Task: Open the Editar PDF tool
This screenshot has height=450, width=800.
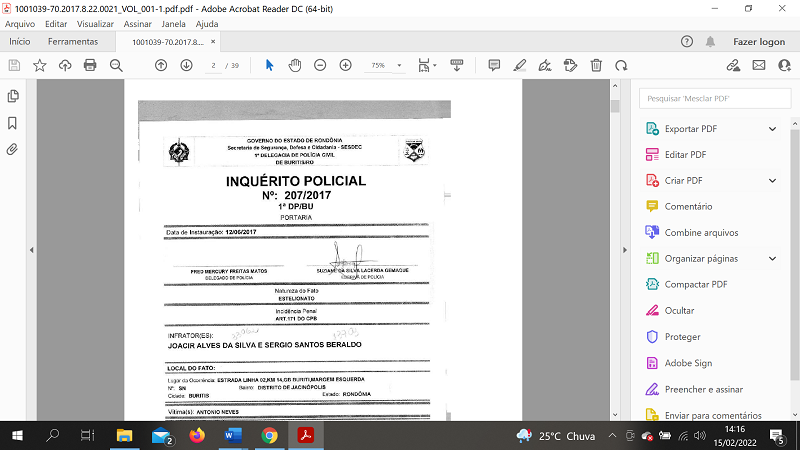Action: [x=685, y=155]
